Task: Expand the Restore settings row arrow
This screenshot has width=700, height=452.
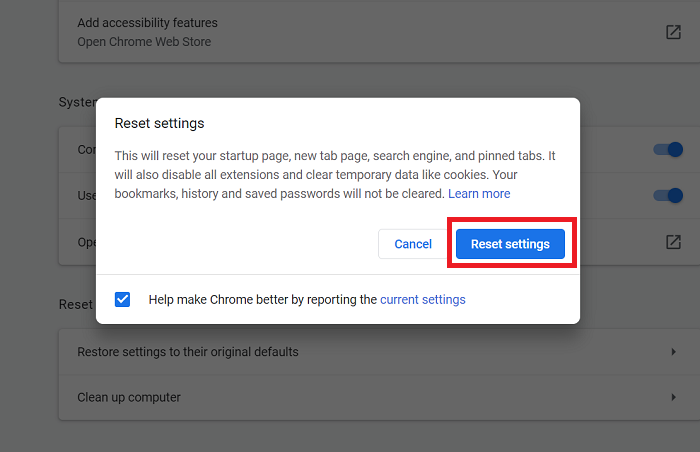Action: (673, 352)
